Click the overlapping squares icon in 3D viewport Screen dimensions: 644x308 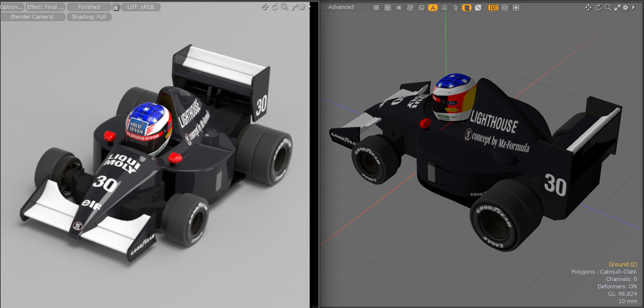[x=421, y=8]
